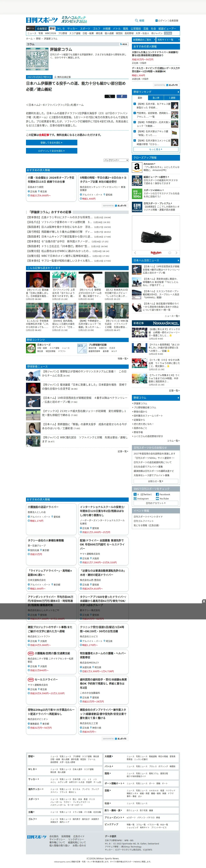
Task: Click the 紙面ビューアー thumbnail icon
Action: 137,180
